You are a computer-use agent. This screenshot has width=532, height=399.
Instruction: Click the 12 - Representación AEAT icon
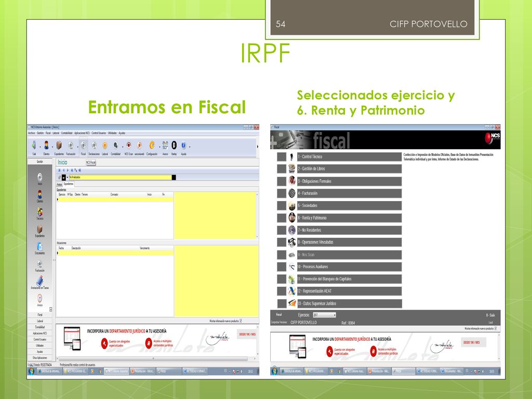(x=292, y=291)
